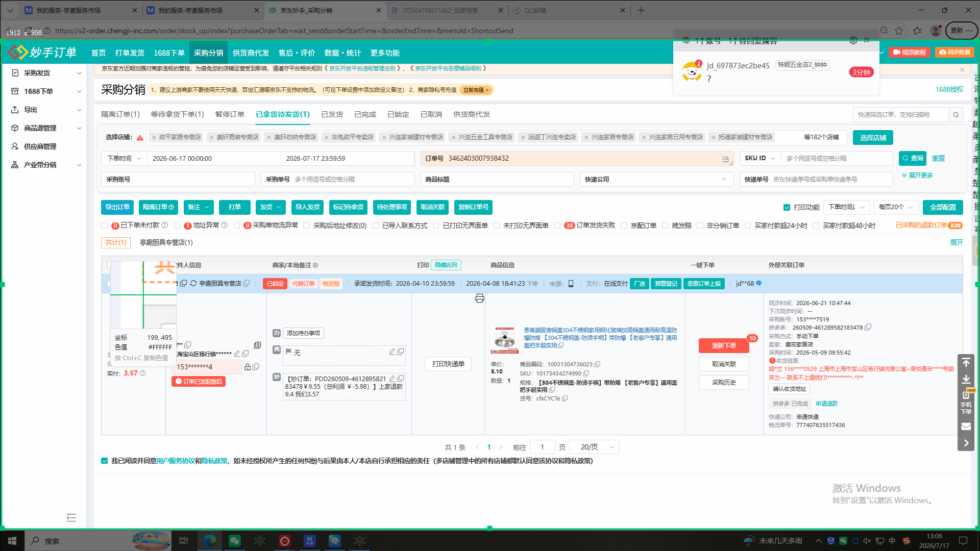The image size is (980, 551).
Task: Click the 申请退款 link
Action: (x=826, y=404)
